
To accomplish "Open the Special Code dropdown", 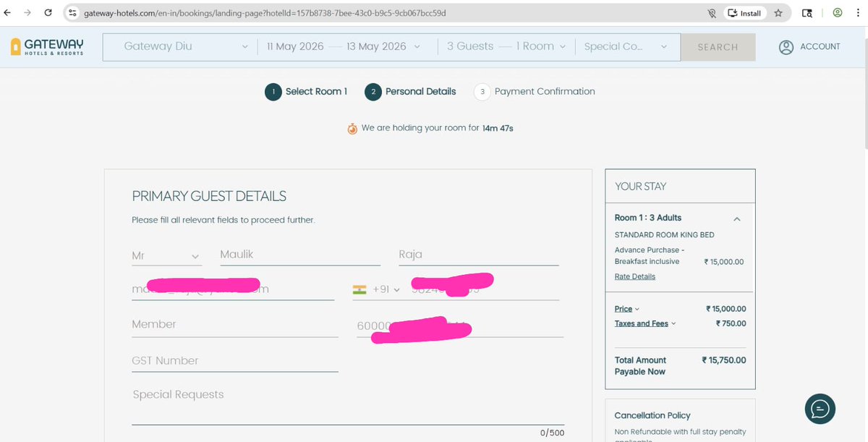I will [x=626, y=46].
